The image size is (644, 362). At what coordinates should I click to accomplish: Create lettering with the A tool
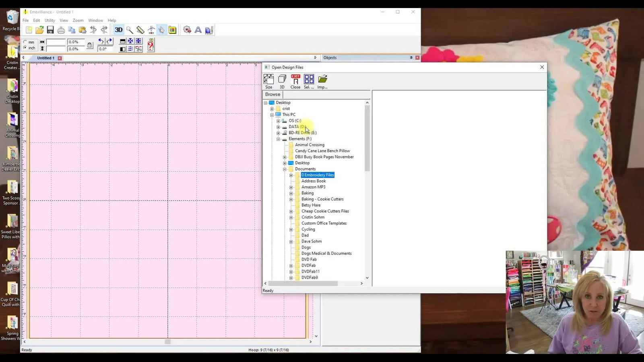coord(198,30)
